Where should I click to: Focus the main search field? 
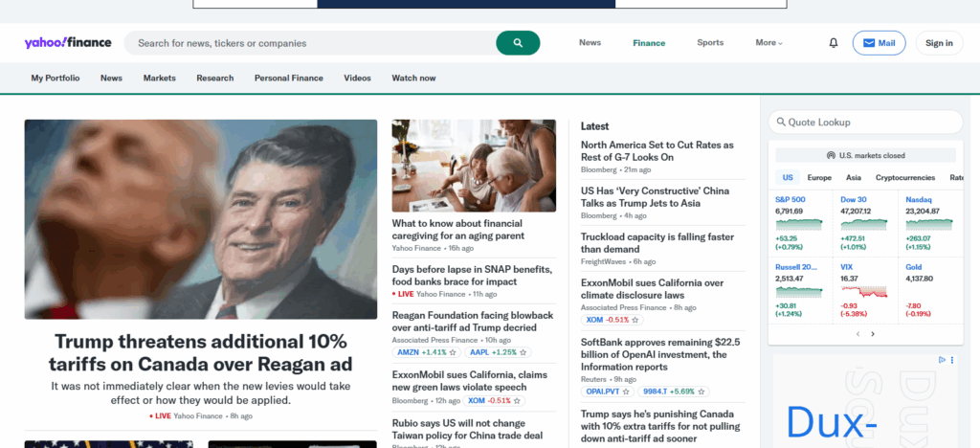point(309,43)
